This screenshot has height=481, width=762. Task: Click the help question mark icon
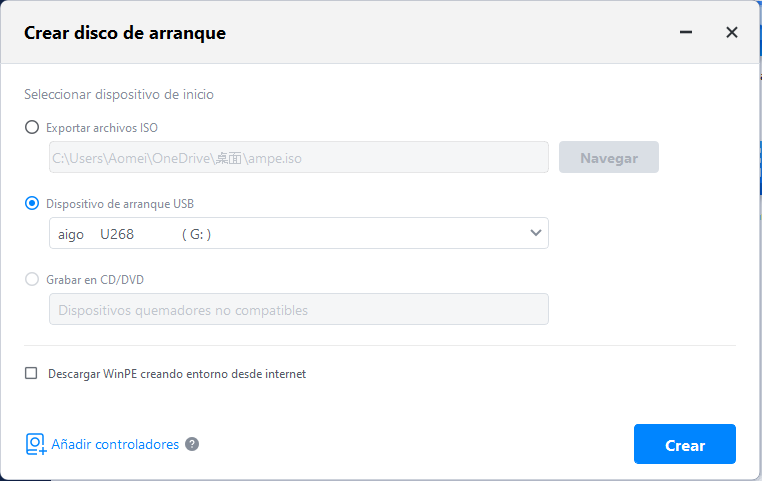click(x=192, y=445)
